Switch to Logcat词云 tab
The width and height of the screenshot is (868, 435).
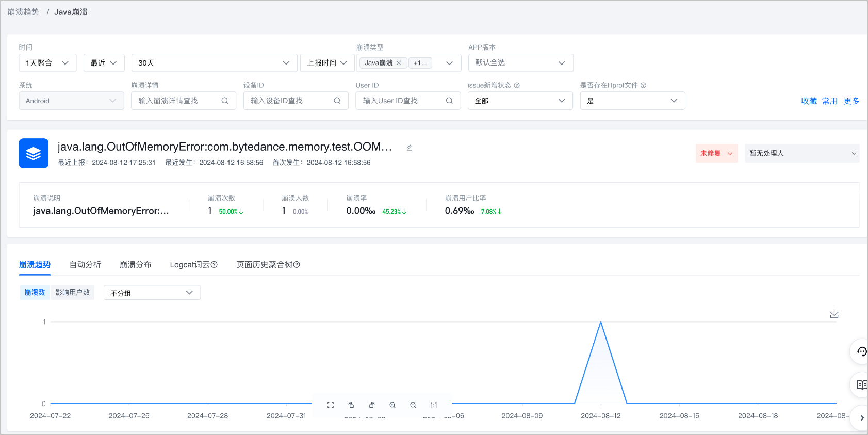point(190,265)
